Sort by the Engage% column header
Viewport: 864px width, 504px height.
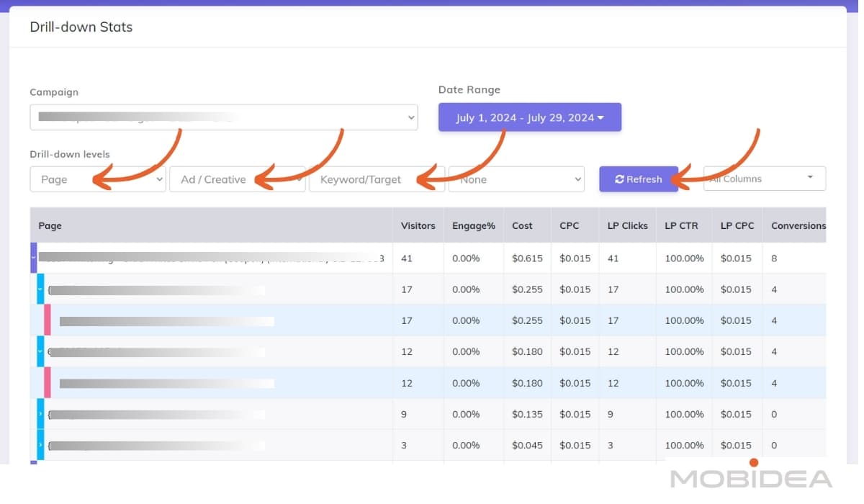[x=473, y=225]
